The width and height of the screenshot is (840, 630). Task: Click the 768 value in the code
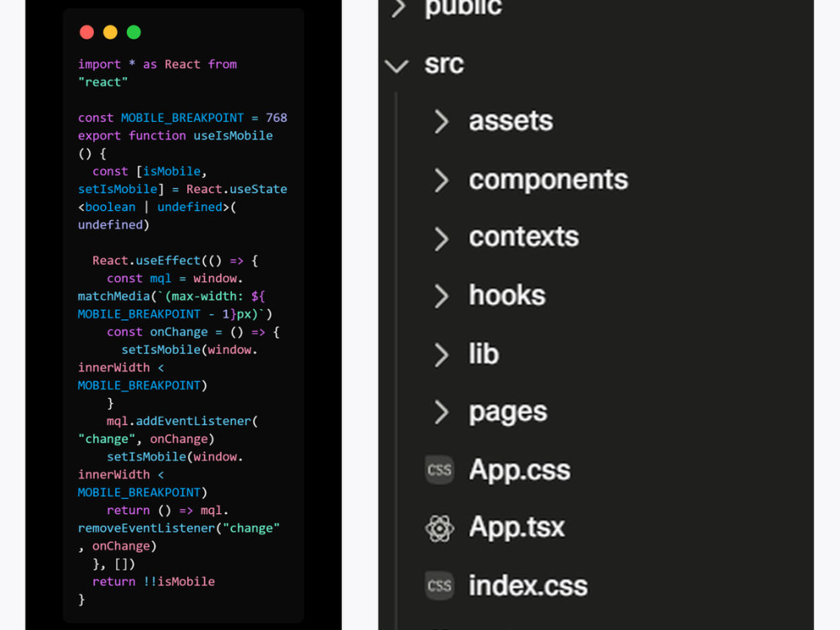coord(276,118)
